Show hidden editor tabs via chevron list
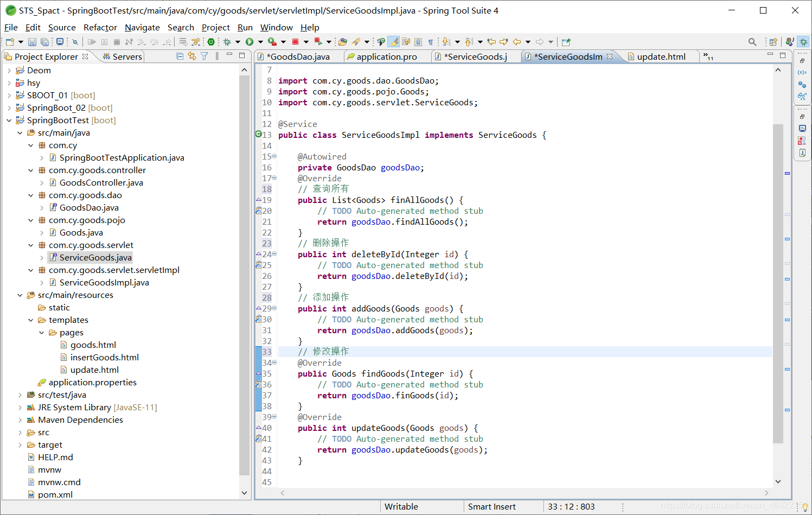812x515 pixels. click(708, 56)
